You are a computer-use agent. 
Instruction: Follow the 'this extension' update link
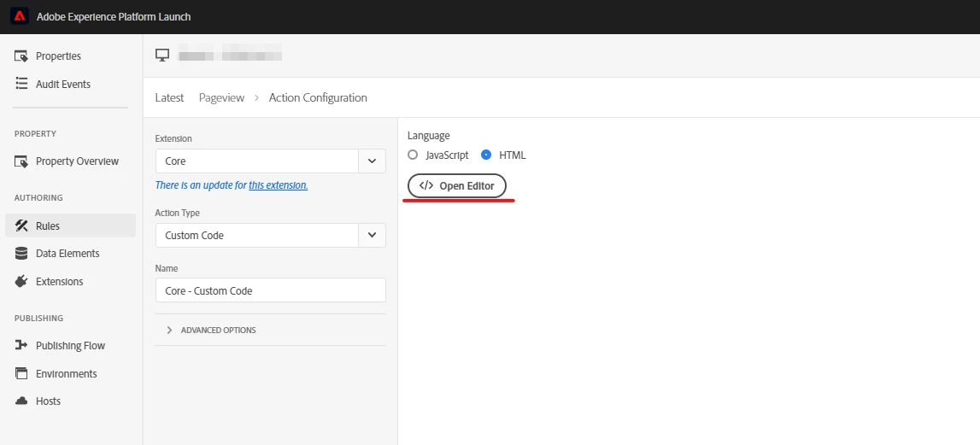tap(278, 185)
